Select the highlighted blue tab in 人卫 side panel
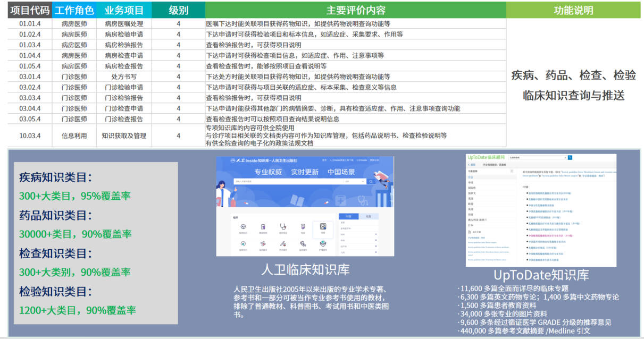 pyautogui.click(x=348, y=216)
